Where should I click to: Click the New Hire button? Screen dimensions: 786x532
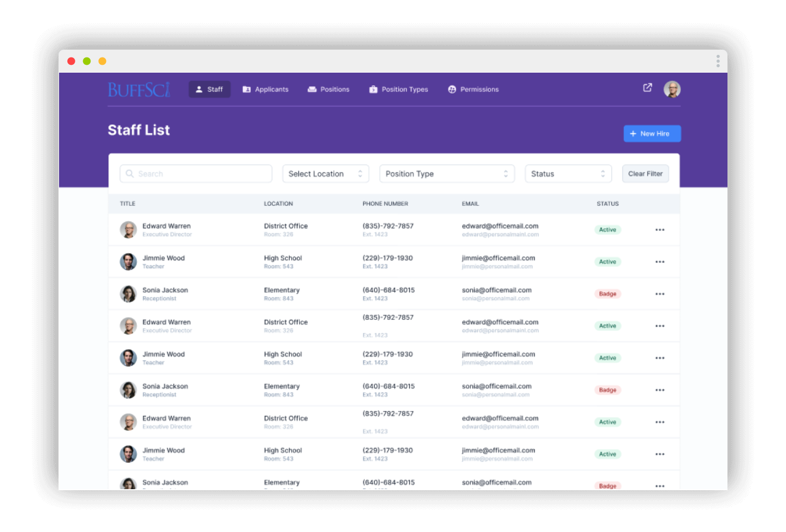pos(652,134)
